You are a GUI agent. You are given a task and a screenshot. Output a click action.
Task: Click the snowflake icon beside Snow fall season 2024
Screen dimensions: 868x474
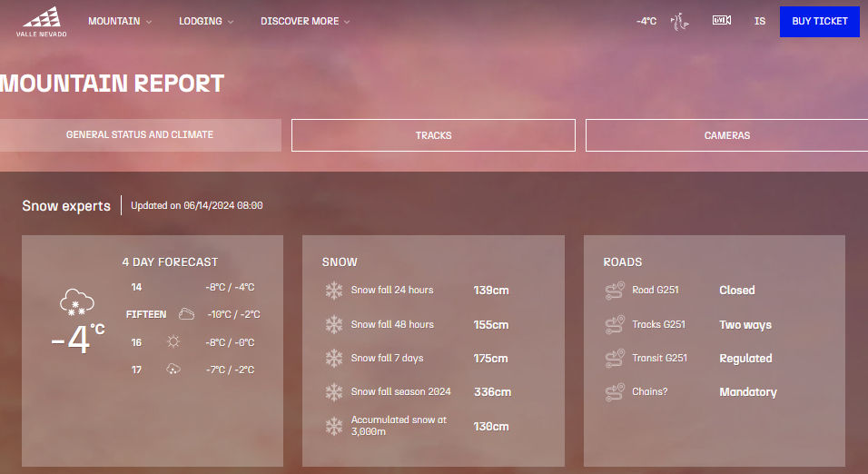[334, 392]
